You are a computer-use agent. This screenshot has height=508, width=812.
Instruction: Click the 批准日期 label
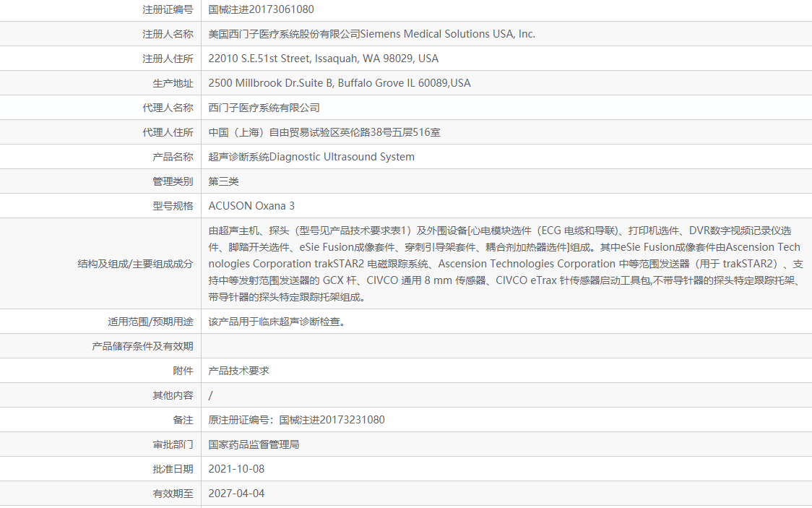tap(173, 469)
